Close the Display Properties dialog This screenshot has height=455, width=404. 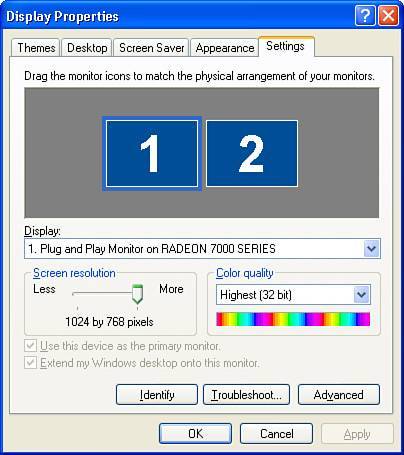(388, 15)
